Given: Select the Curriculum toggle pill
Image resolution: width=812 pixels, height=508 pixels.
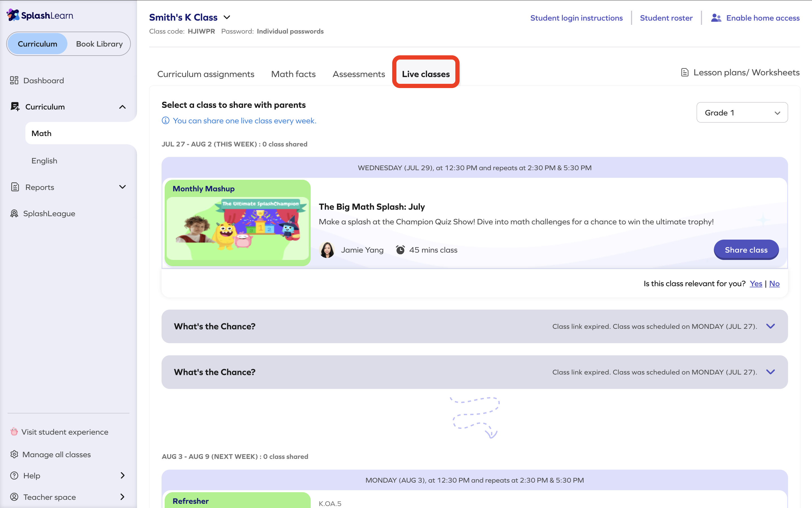Looking at the screenshot, I should pos(37,44).
